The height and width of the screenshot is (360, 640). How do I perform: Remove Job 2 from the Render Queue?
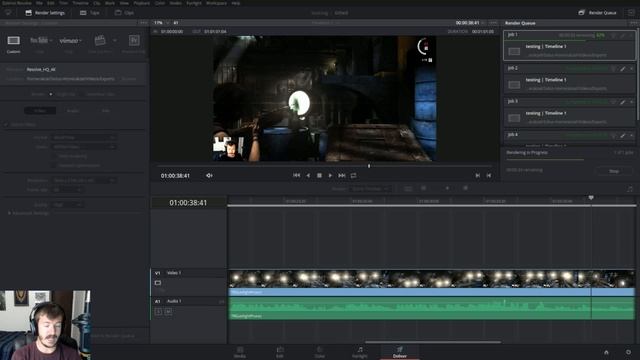pyautogui.click(x=631, y=69)
